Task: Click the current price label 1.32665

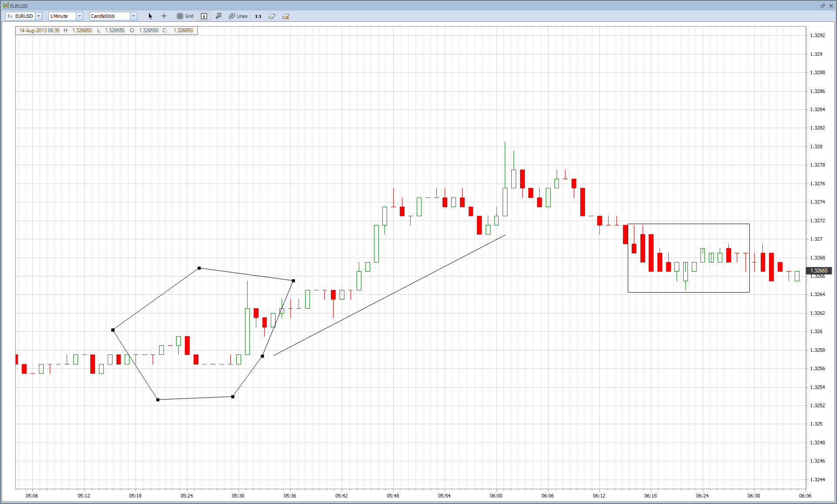Action: click(819, 271)
